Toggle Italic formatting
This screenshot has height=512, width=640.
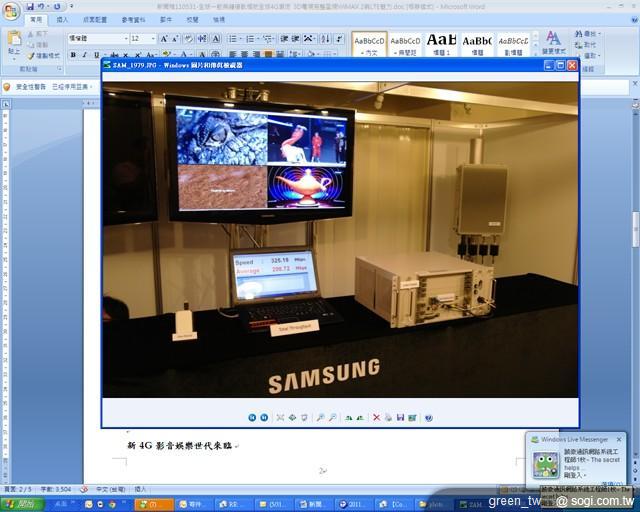coord(84,55)
